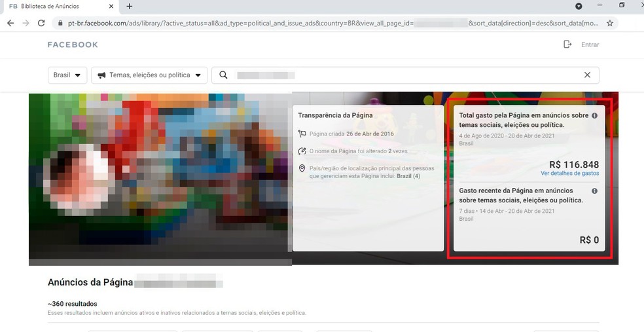
Task: Clear the search with the X
Action: (x=587, y=75)
